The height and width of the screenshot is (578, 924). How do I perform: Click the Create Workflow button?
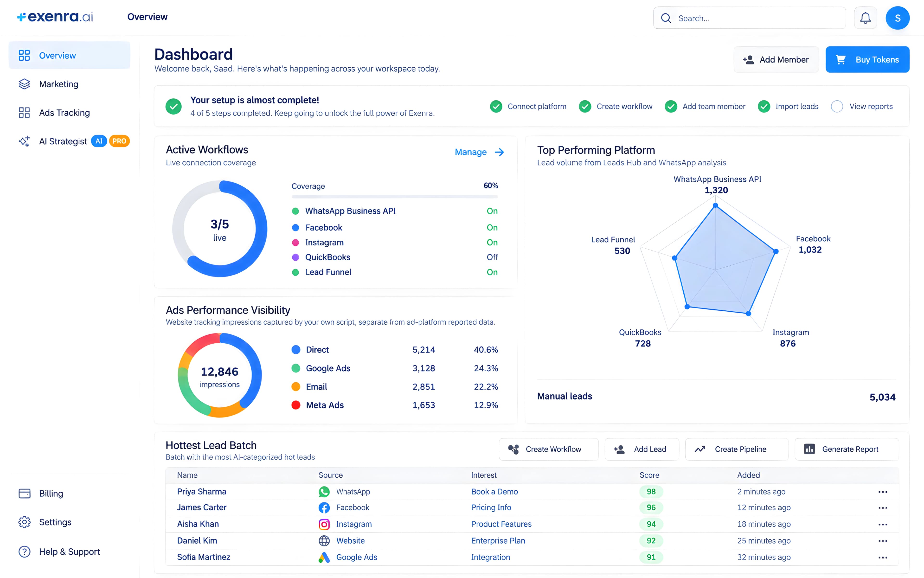point(548,449)
